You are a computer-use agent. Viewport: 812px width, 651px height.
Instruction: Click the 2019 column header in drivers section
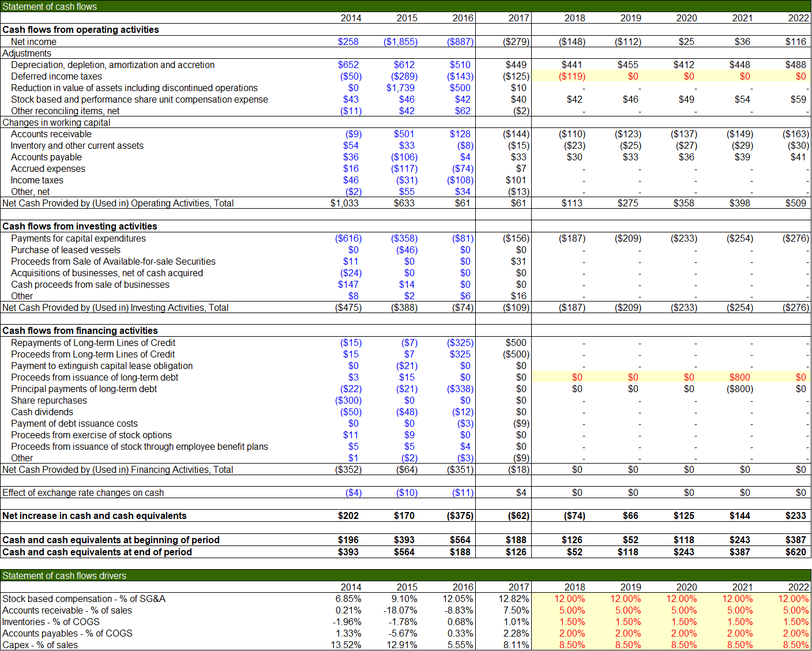630,587
